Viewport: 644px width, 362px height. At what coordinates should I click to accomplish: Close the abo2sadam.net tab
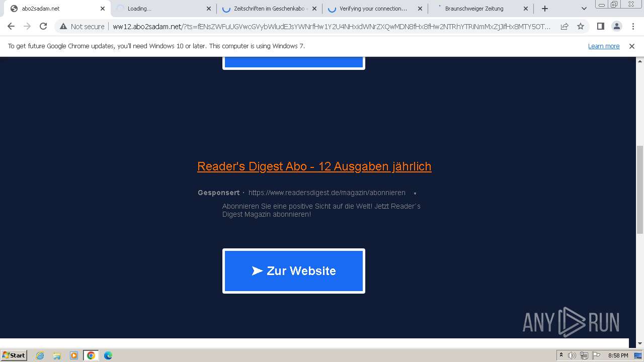click(103, 9)
